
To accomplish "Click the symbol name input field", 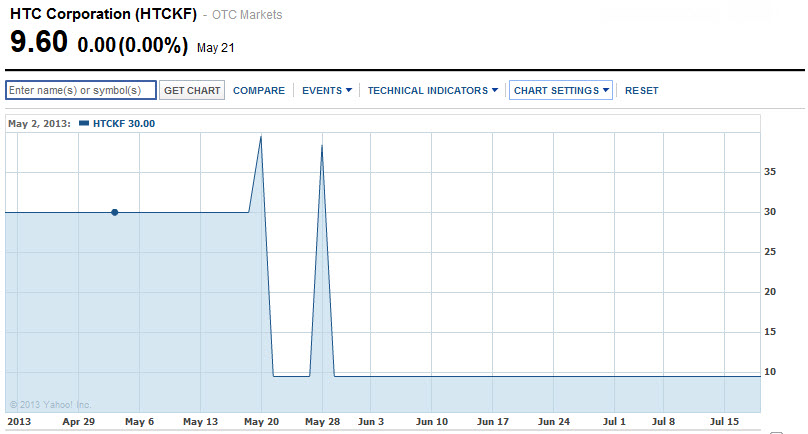I will pyautogui.click(x=81, y=90).
